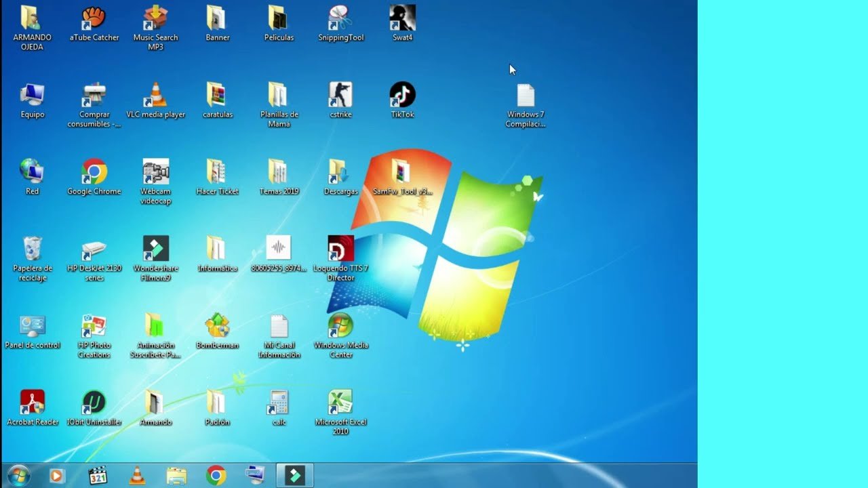Launch the Swat4 game shortcut
The height and width of the screenshot is (488, 868).
pos(402,24)
